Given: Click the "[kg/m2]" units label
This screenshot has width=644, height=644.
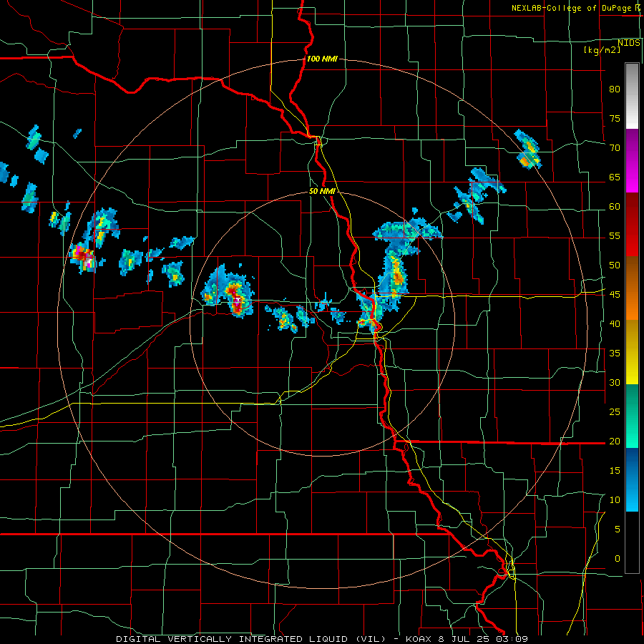Looking at the screenshot, I should (602, 50).
